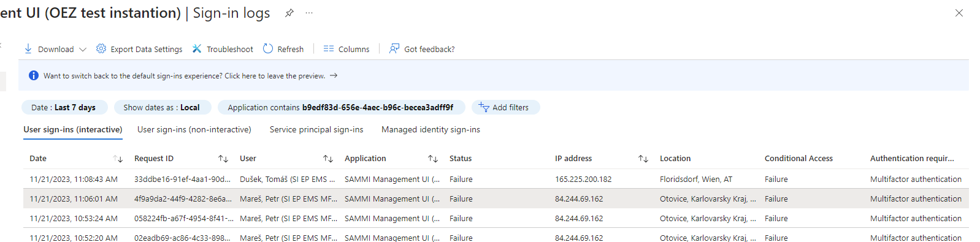The height and width of the screenshot is (242, 980).
Task: Click IP address 165.225.200.182
Action: (583, 180)
